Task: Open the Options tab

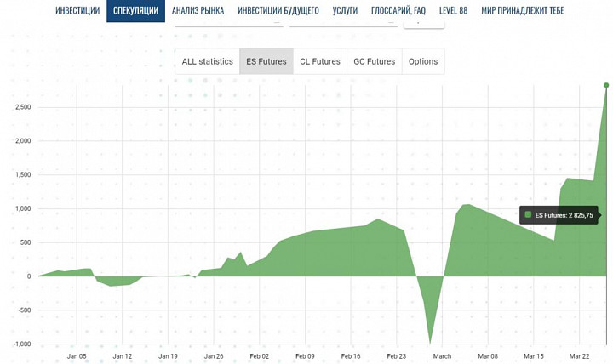Action: pos(423,61)
